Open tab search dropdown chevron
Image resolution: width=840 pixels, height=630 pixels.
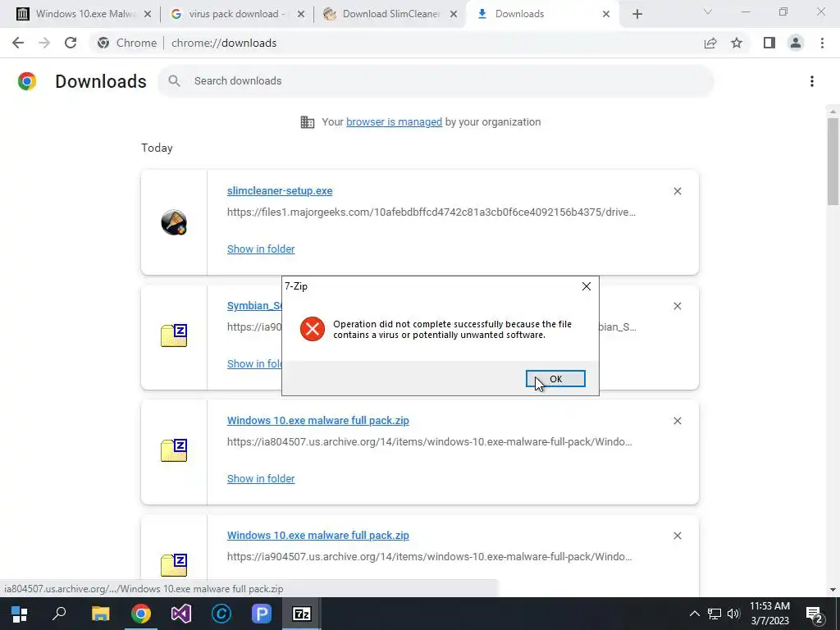(708, 11)
